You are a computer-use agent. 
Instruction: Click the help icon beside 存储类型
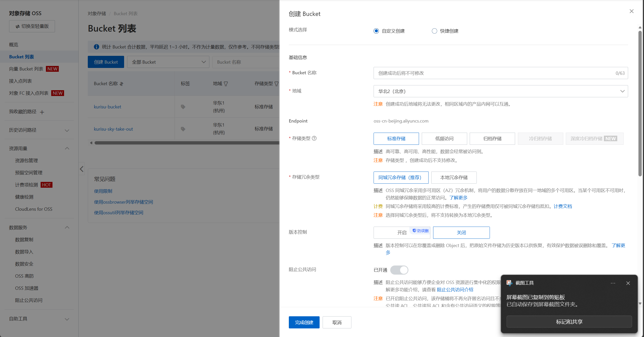point(314,138)
